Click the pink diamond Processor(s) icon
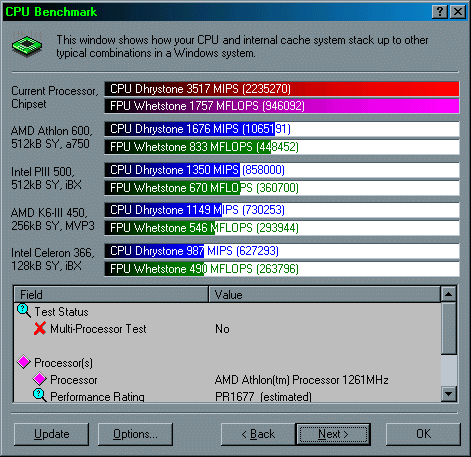 24,362
